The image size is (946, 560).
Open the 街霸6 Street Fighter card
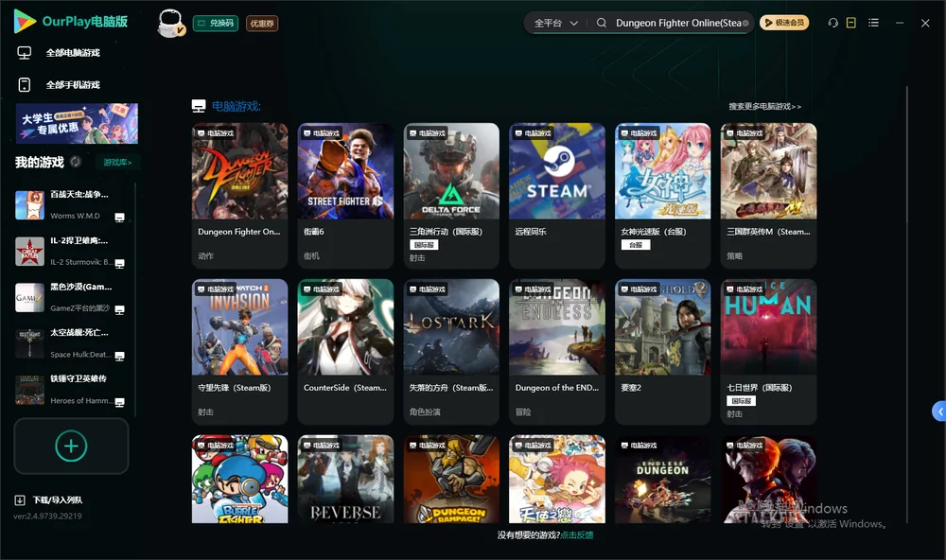[x=345, y=196]
